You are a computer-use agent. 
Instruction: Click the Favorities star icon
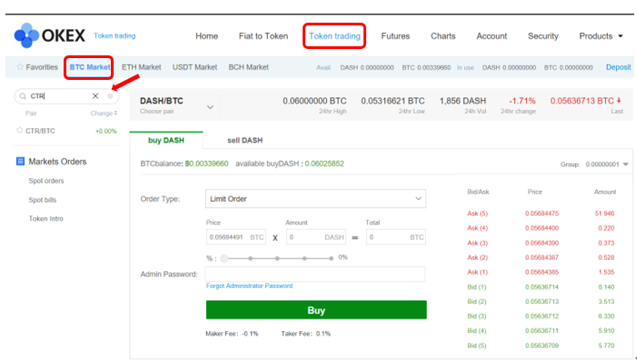click(20, 67)
